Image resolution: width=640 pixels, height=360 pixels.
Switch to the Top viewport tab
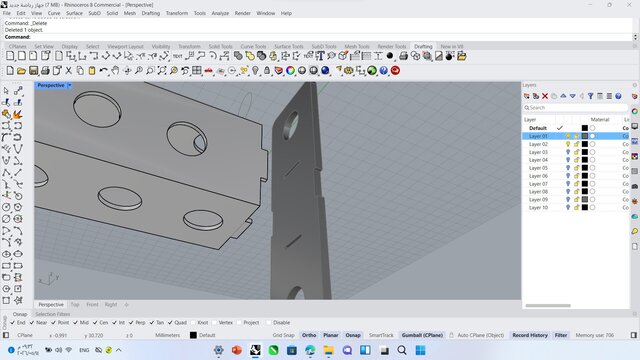(x=75, y=304)
